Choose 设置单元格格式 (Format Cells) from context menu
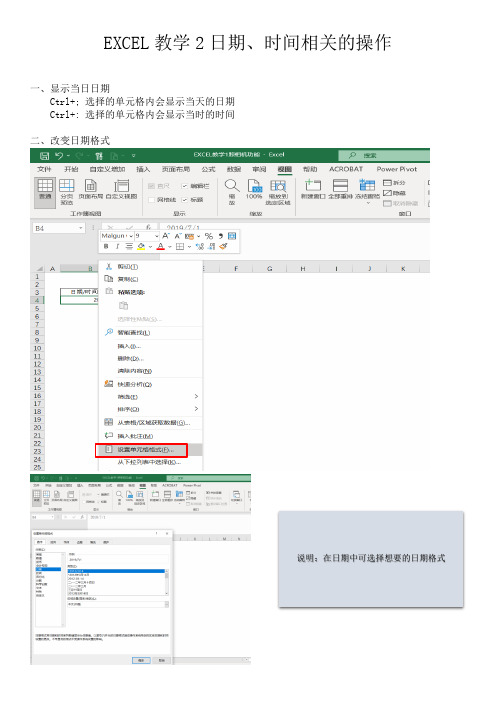 [x=141, y=450]
